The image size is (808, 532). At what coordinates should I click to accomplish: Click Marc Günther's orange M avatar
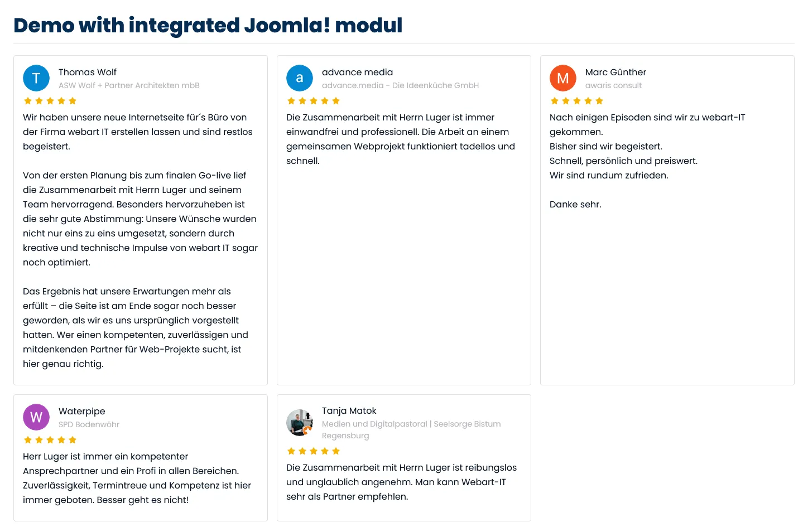(563, 78)
